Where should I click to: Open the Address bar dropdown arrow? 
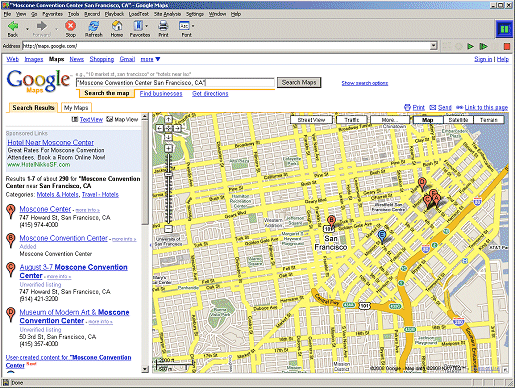[x=433, y=46]
